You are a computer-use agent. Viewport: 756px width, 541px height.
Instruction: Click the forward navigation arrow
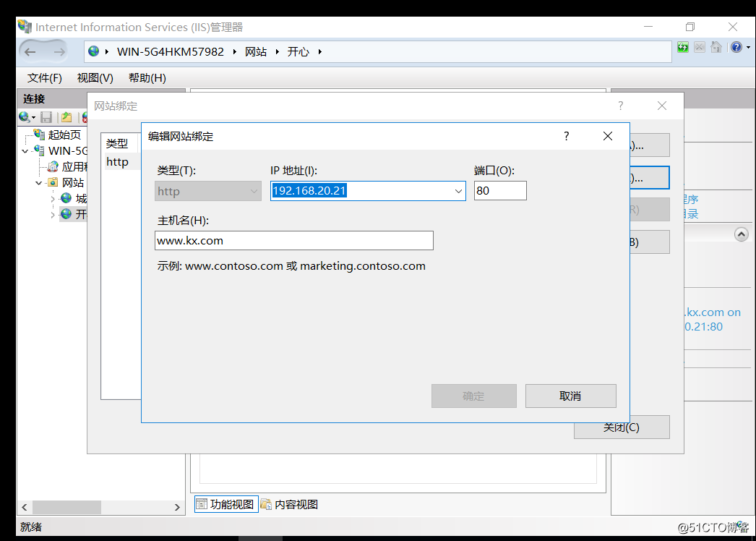pyautogui.click(x=59, y=51)
